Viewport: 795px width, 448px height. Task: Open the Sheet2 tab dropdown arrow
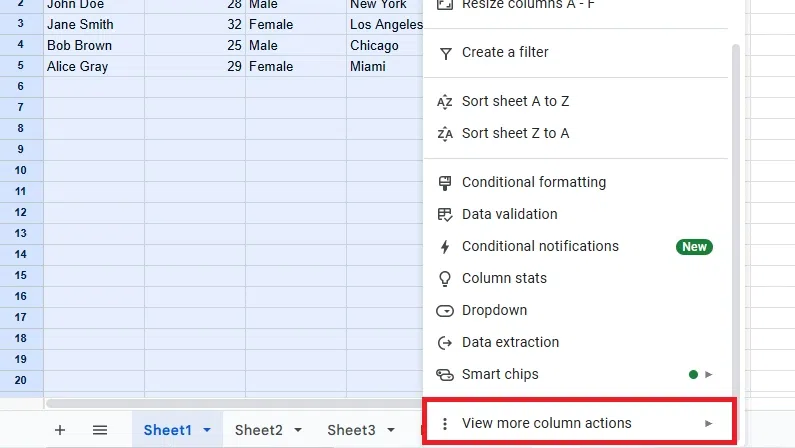298,431
